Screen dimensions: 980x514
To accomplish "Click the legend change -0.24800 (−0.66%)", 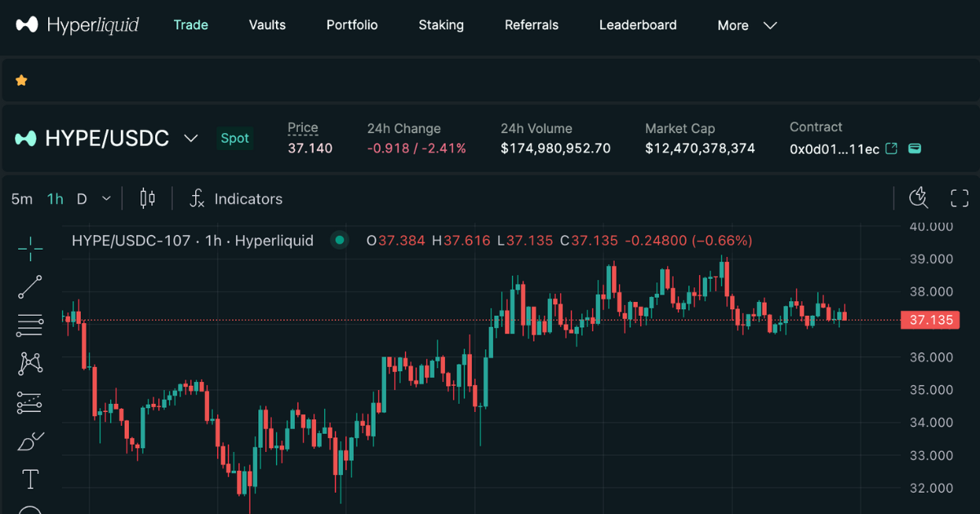I will [x=688, y=241].
